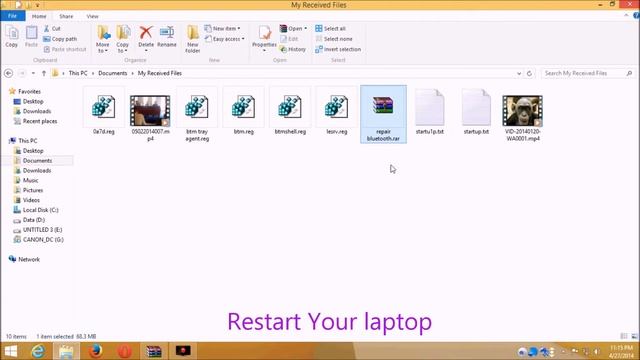Viewport: 640px width, 360px height.
Task: Select the btm tray agent.reg file
Action: 197,115
